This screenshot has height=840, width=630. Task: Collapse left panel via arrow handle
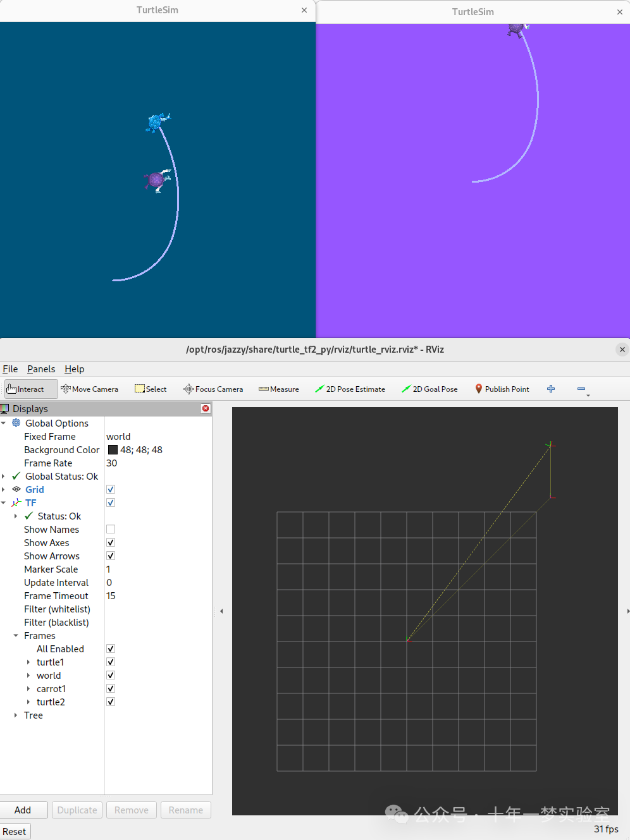[221, 611]
